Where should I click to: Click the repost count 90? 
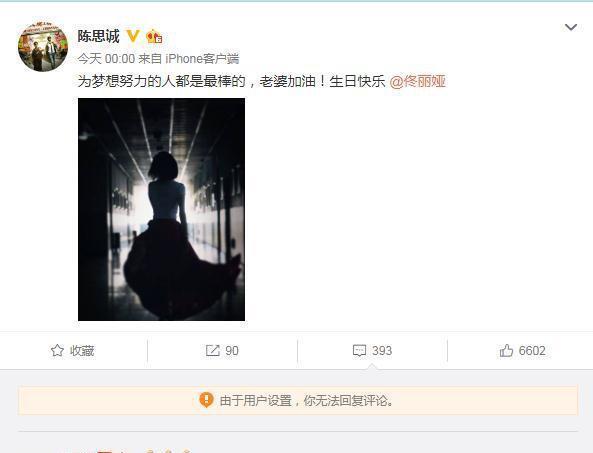(232, 351)
